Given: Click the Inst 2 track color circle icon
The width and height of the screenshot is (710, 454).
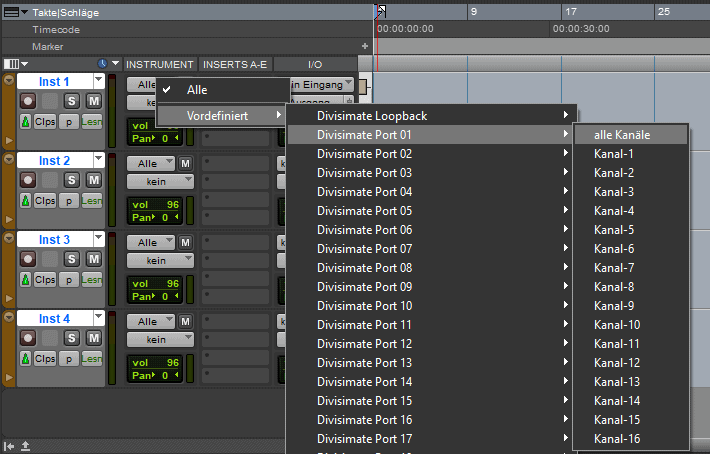Looking at the screenshot, I should (x=9, y=159).
